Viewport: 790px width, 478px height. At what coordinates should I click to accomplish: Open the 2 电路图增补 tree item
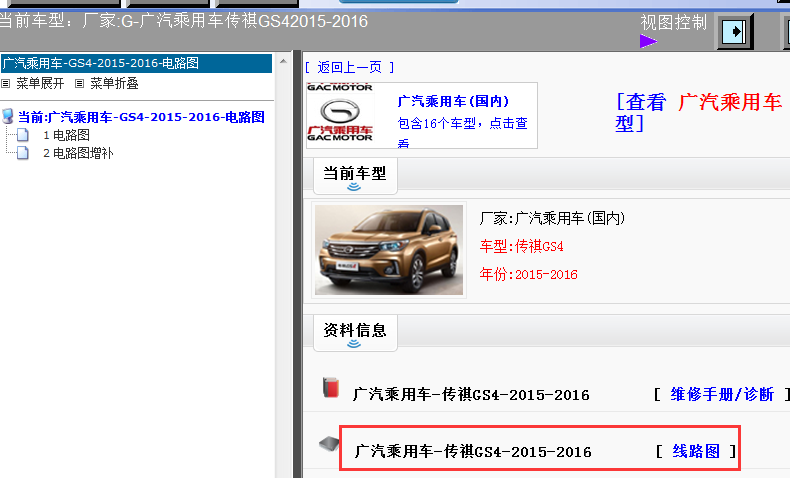(78, 153)
